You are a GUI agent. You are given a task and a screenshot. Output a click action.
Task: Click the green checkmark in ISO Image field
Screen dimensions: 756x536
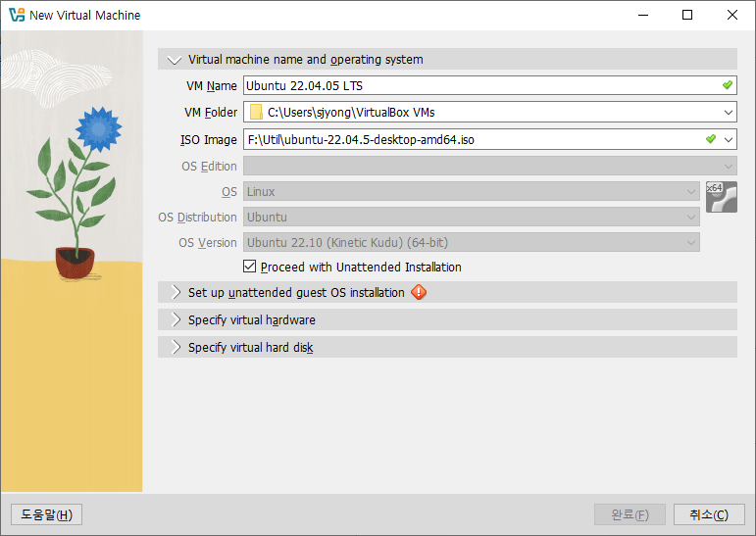click(710, 139)
